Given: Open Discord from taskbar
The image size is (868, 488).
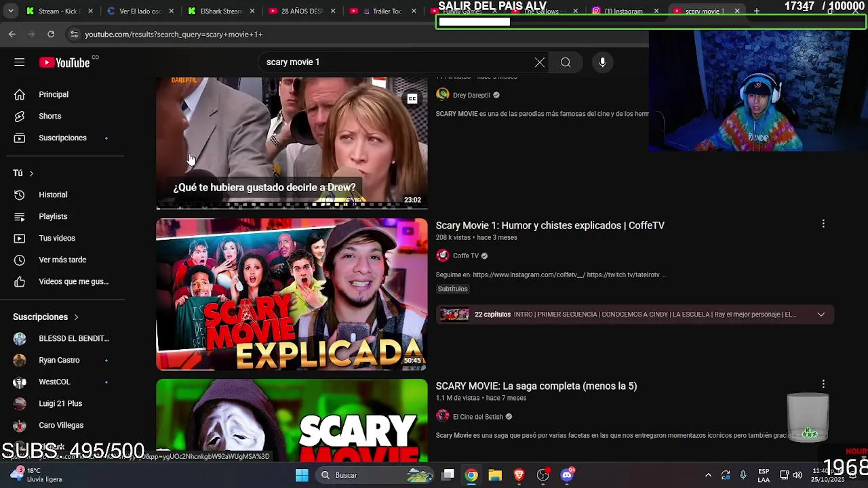Looking at the screenshot, I should point(567,475).
